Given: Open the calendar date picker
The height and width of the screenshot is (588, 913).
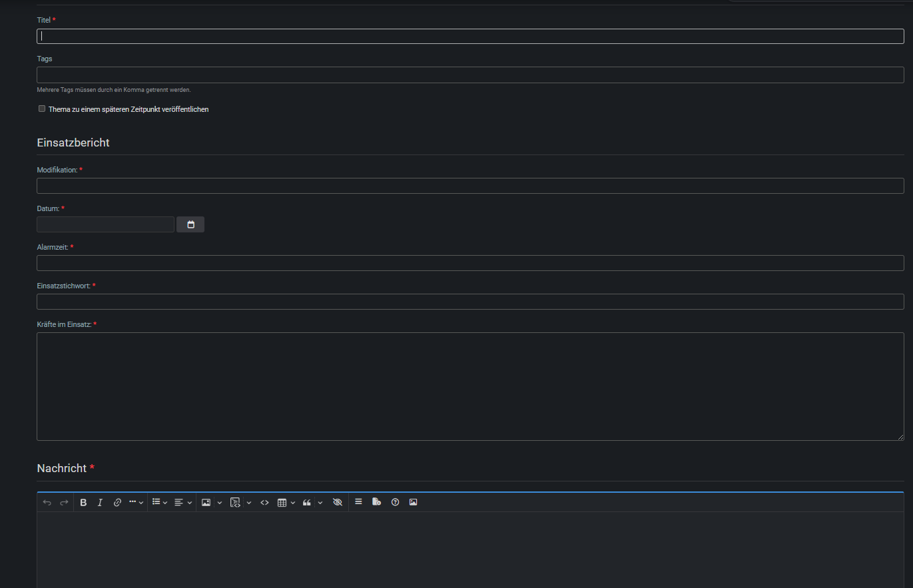Looking at the screenshot, I should point(190,224).
